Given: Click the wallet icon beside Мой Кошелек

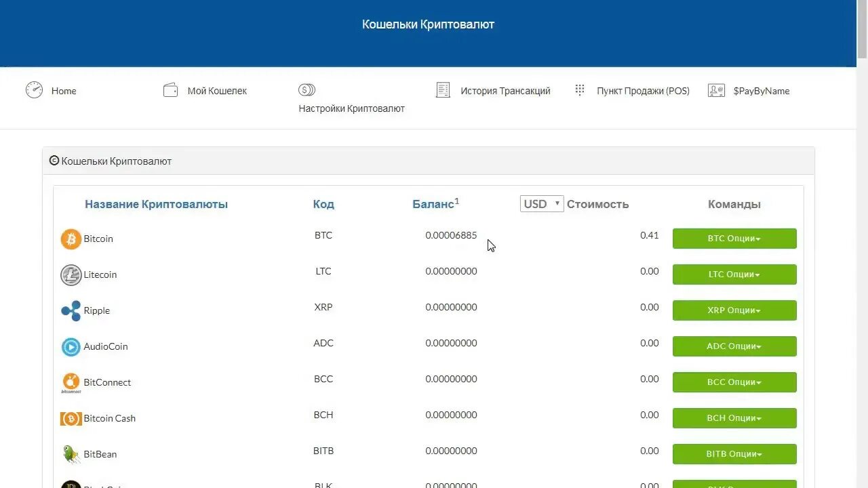Looking at the screenshot, I should [x=170, y=90].
